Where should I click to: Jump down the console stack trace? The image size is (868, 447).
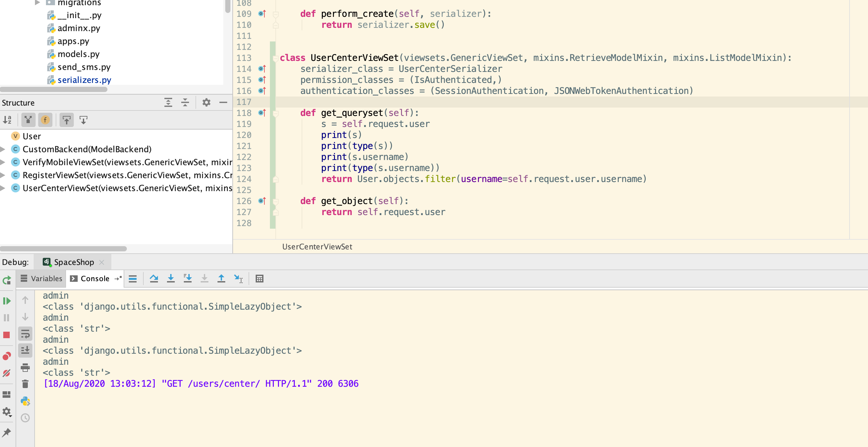[25, 317]
